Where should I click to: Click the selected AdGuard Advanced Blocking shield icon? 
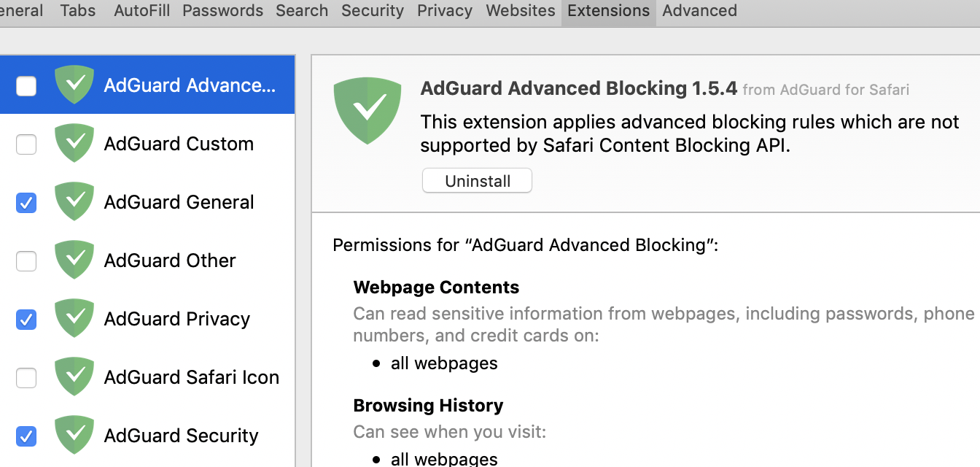click(74, 85)
